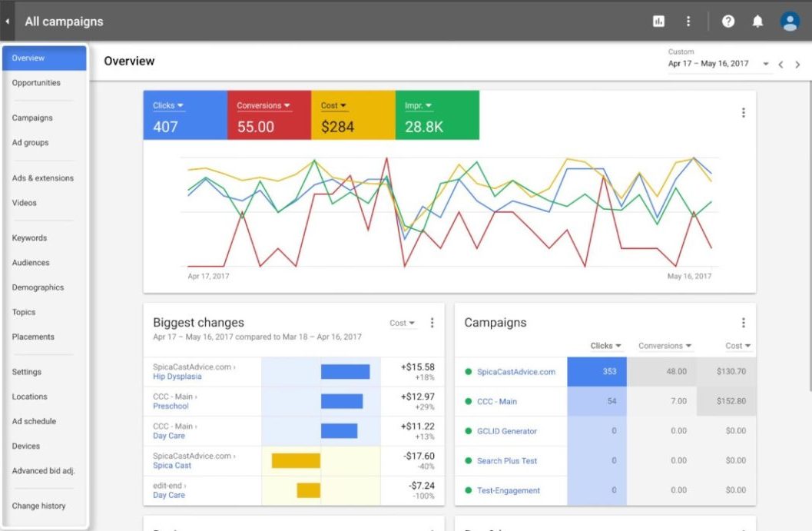
Task: Open the help question mark icon
Action: [728, 22]
